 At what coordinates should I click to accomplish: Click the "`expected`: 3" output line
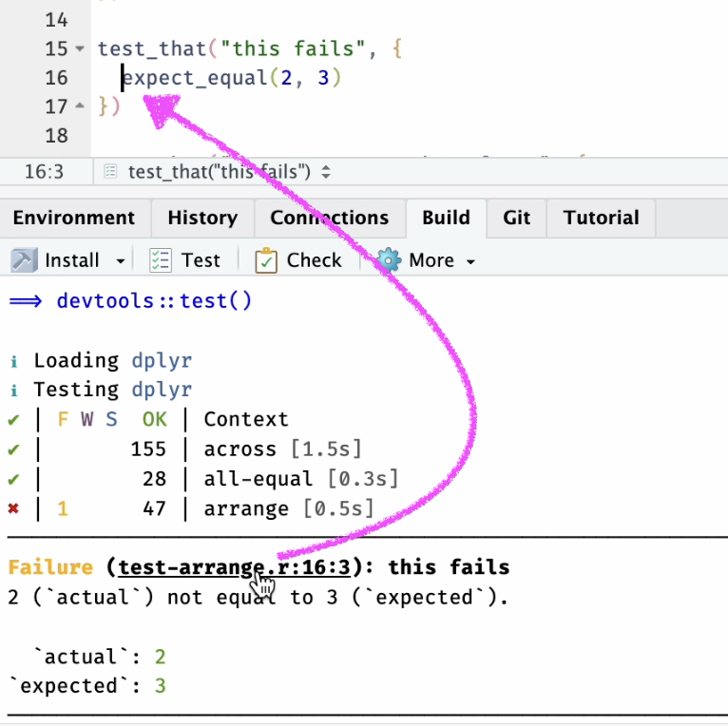pos(87,686)
